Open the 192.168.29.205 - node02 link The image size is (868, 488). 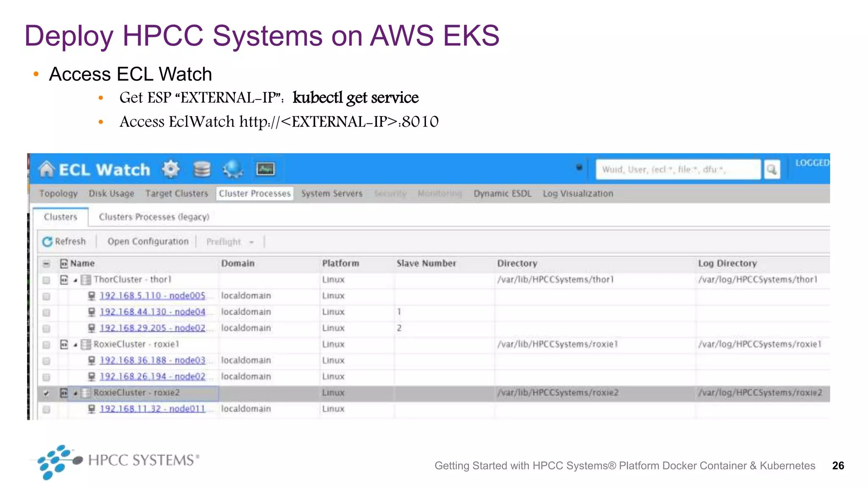[152, 328]
